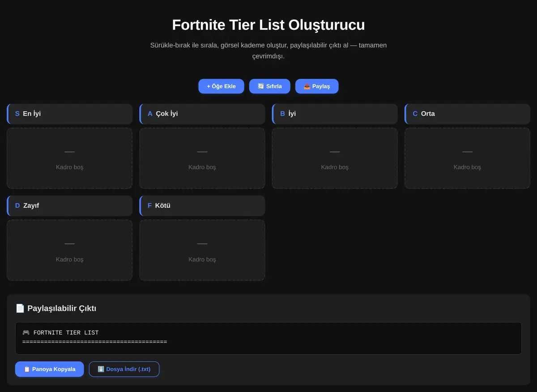
Task: Click the '+ Öğe Ekle' button
Action: point(221,86)
